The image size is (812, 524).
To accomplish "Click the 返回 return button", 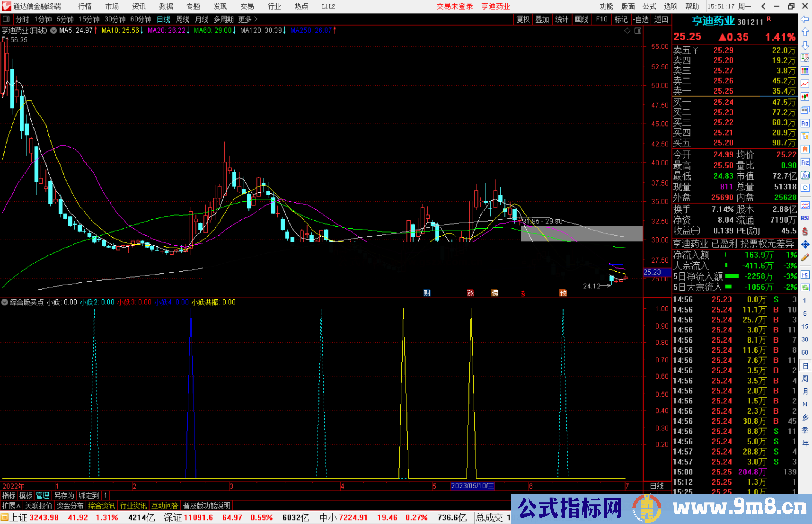I will (x=661, y=19).
